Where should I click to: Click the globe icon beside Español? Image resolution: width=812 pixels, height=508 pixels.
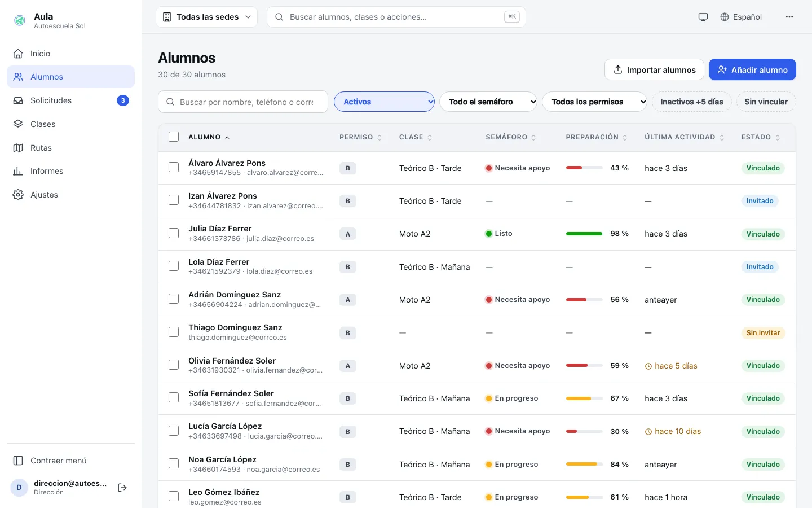(x=725, y=17)
